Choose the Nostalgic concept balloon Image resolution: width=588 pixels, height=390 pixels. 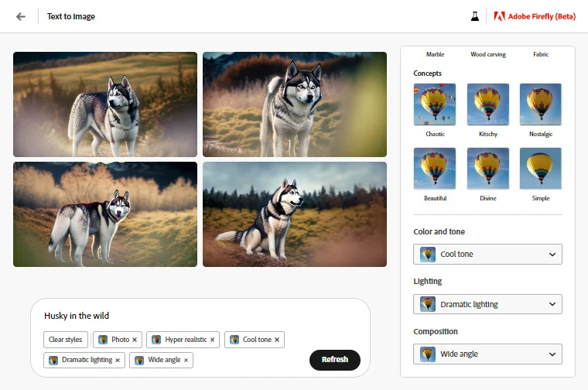(x=540, y=104)
